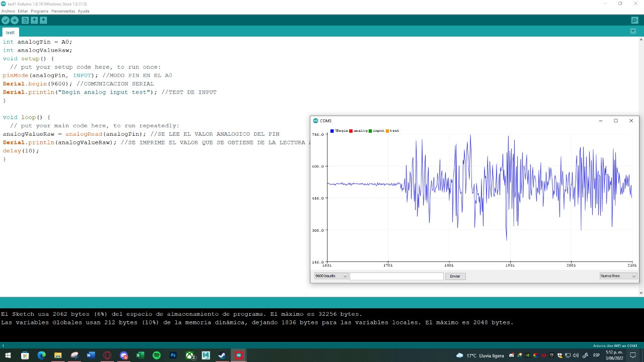Screen dimensions: 644x362
Task: Toggle autoscroll legend square for 'analog'
Action: 351,131
